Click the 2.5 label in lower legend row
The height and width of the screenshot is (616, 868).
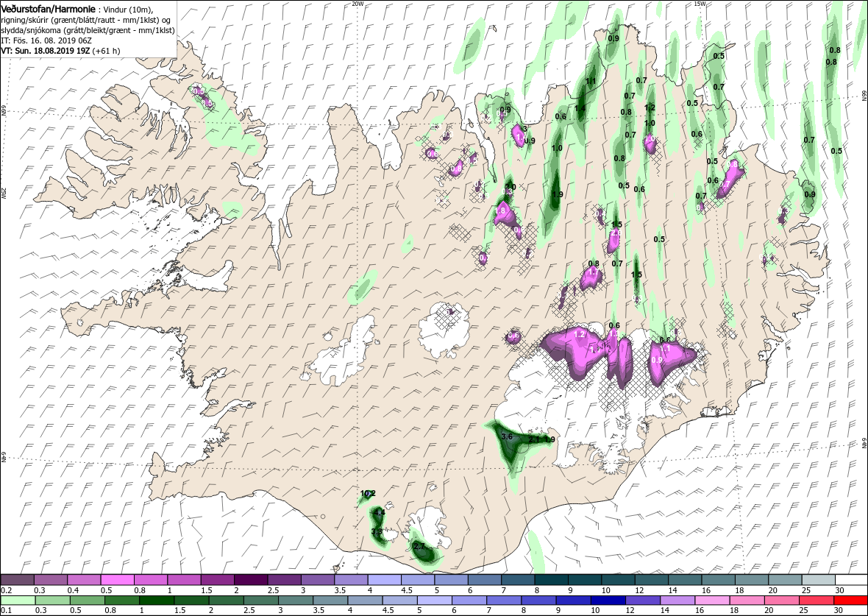coord(249,611)
